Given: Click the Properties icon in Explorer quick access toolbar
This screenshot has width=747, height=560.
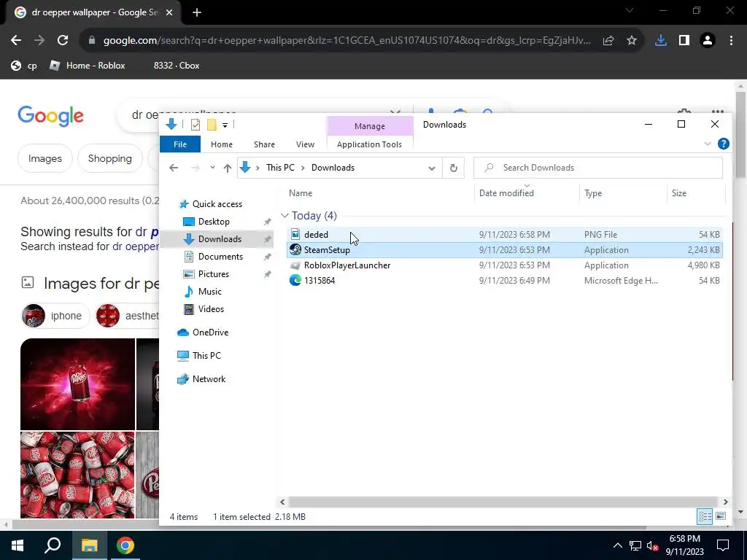Looking at the screenshot, I should 196,125.
